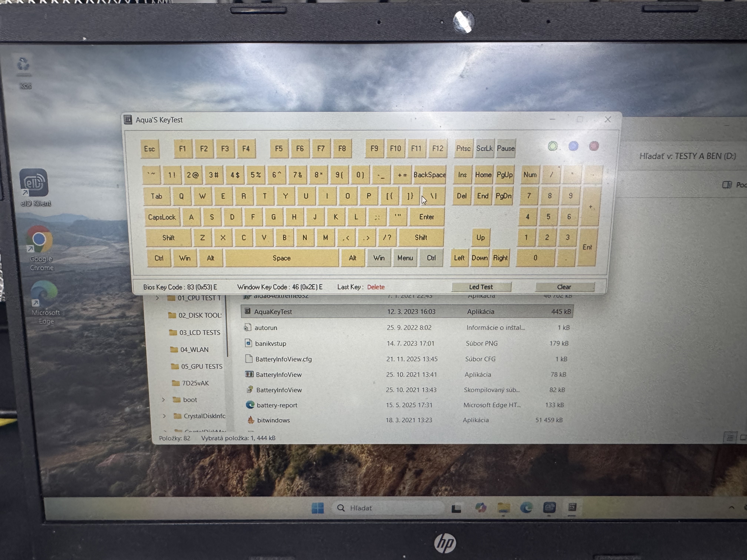Open the Windows Start menu
The image size is (747, 560).
click(317, 508)
